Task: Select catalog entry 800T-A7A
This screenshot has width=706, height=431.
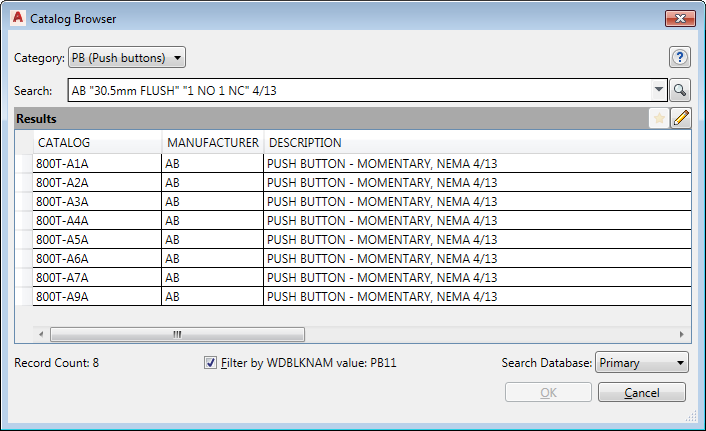Action: [x=97, y=277]
